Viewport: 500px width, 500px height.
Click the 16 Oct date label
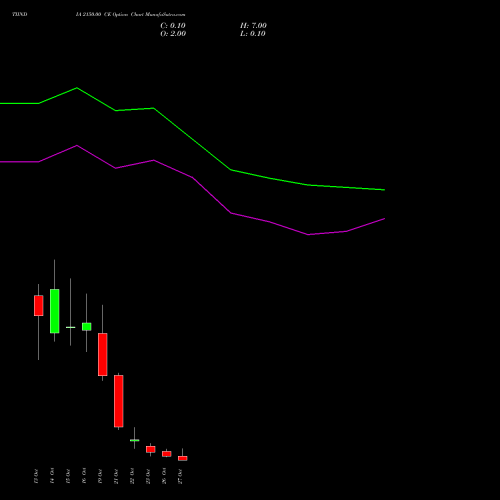tap(84, 476)
